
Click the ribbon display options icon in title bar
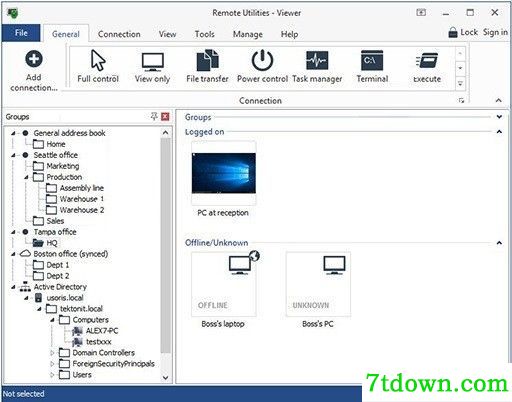[421, 13]
